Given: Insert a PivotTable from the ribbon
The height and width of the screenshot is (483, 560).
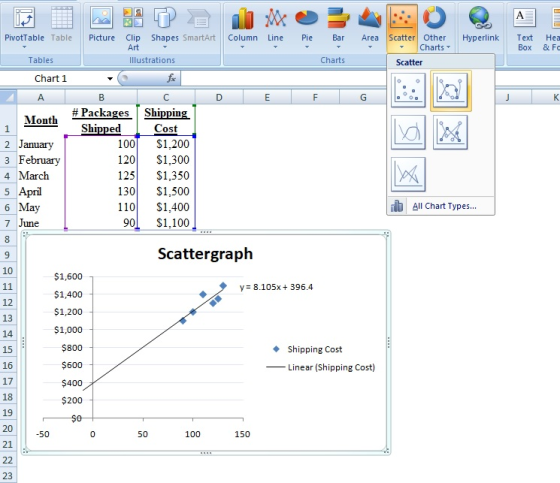Looking at the screenshot, I should (24, 28).
